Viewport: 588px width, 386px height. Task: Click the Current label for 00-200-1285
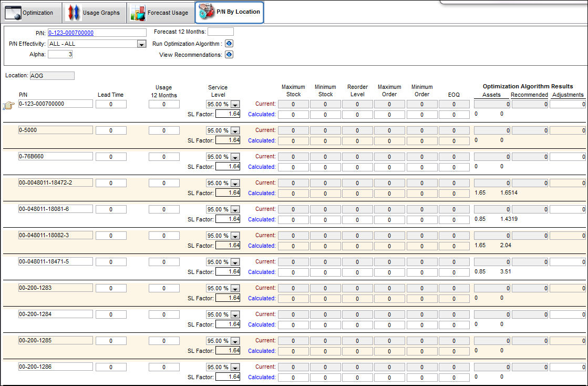tap(265, 340)
